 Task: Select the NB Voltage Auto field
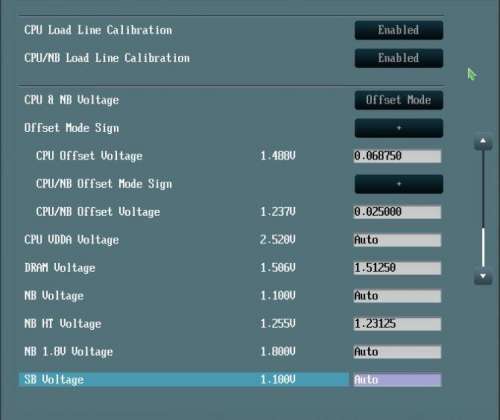click(397, 296)
